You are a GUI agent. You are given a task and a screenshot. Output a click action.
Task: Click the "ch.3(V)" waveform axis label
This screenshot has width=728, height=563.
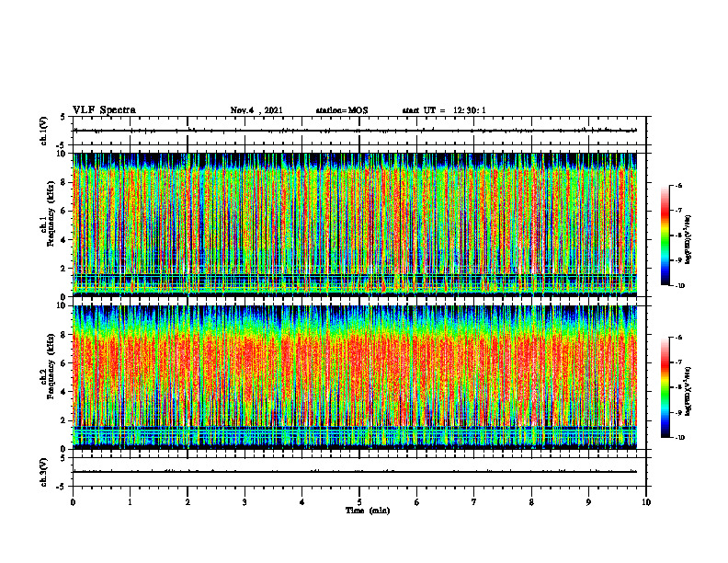(x=44, y=472)
